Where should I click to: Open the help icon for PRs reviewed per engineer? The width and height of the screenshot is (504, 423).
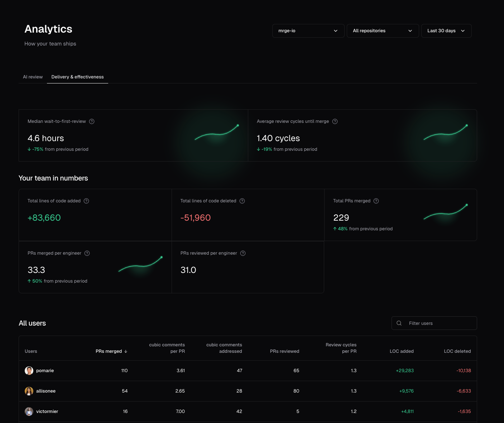243,253
